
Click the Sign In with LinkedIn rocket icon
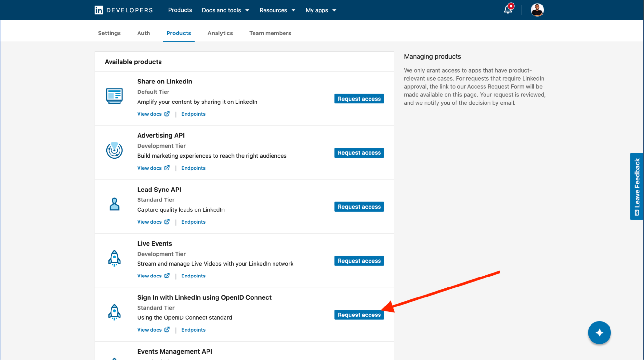[x=114, y=312]
